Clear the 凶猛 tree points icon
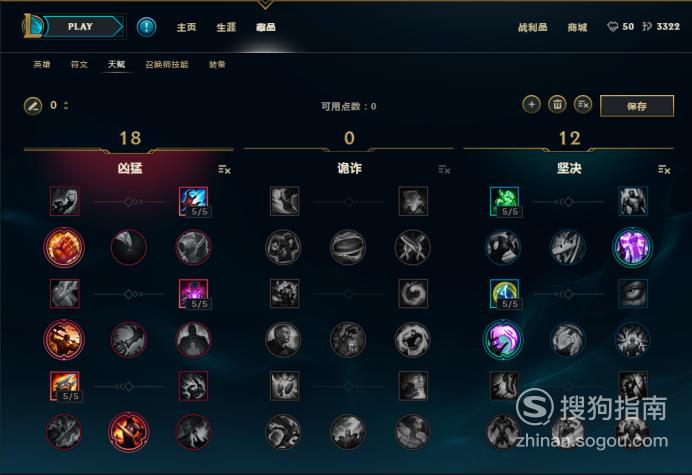Image resolution: width=692 pixels, height=475 pixels. point(224,170)
